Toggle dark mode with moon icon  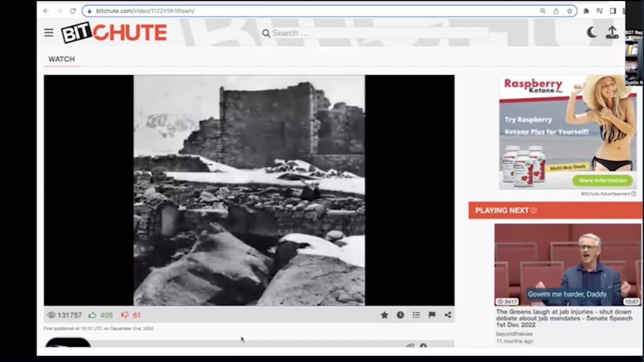(592, 33)
